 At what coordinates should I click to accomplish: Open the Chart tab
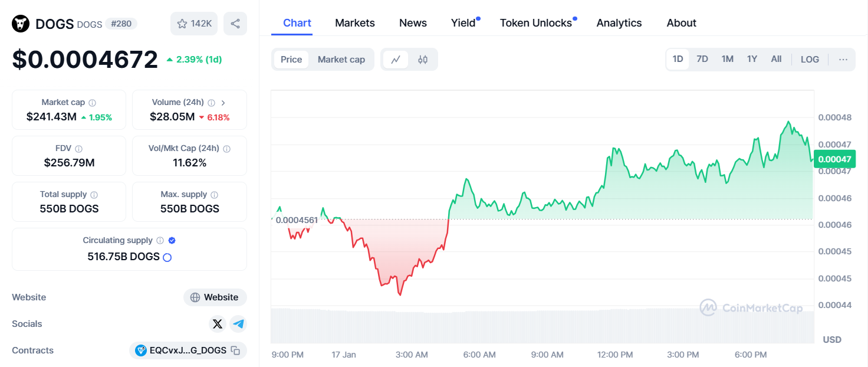click(297, 23)
